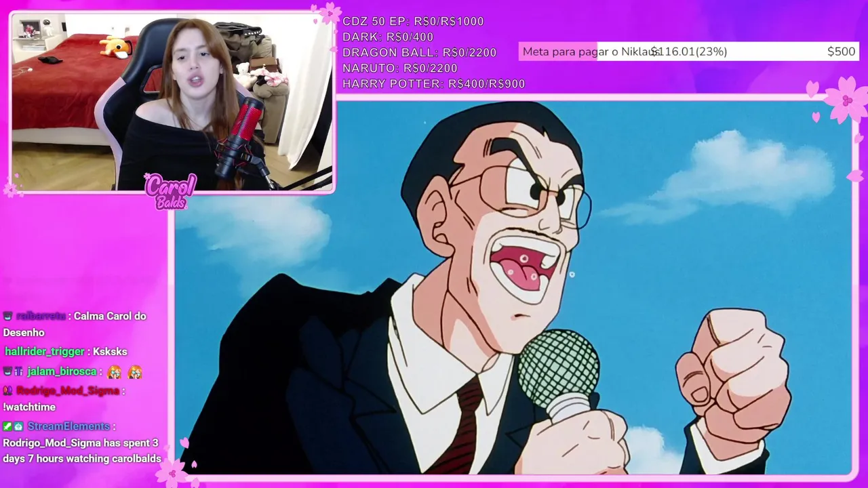Click the '!watchtime' chat command message

(29, 407)
